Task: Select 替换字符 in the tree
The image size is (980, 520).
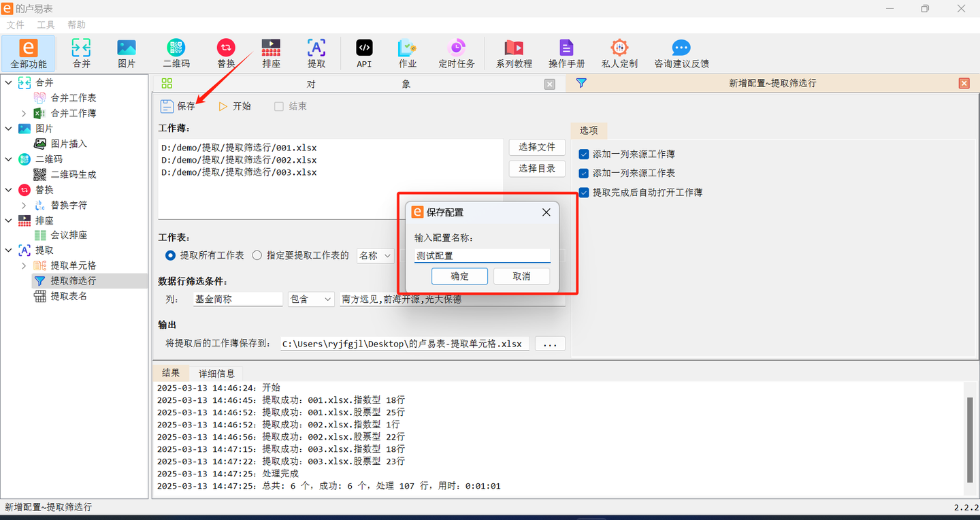Action: coord(69,205)
